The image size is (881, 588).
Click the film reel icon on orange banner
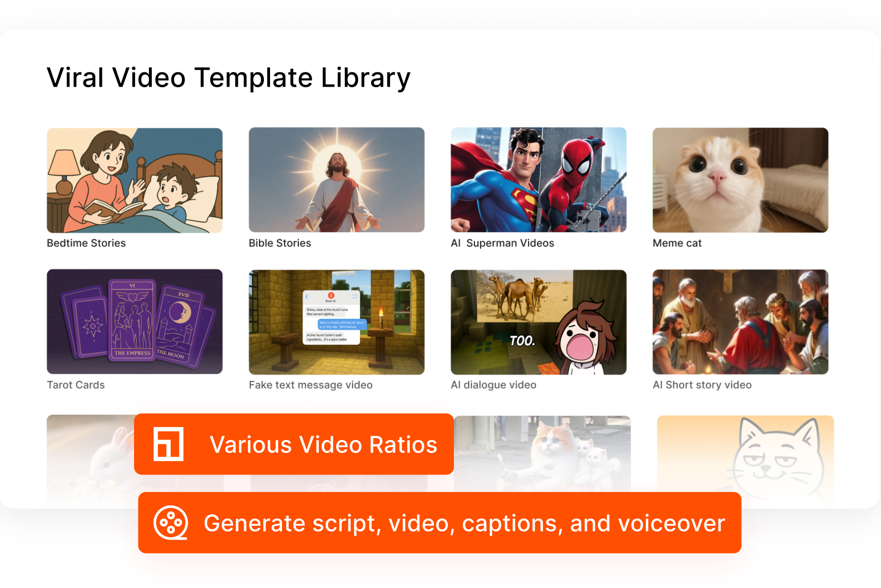tap(170, 523)
